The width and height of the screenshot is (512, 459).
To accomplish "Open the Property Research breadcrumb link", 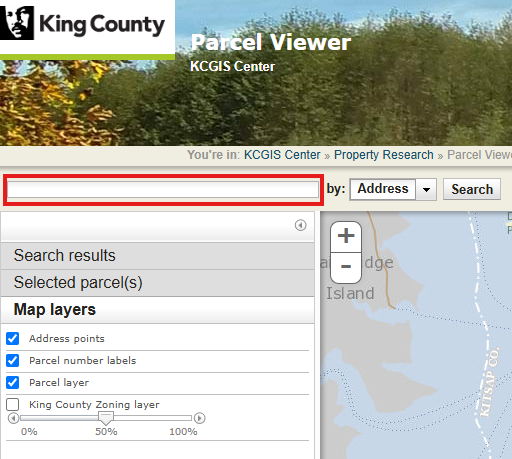I will 384,155.
